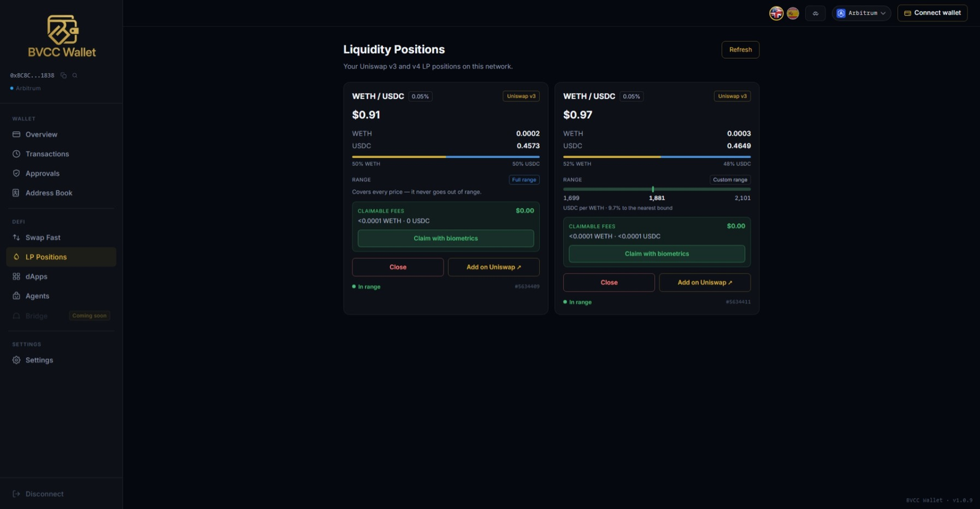Viewport: 980px width, 509px height.
Task: Open the Arbitrum network dropdown
Action: click(861, 13)
